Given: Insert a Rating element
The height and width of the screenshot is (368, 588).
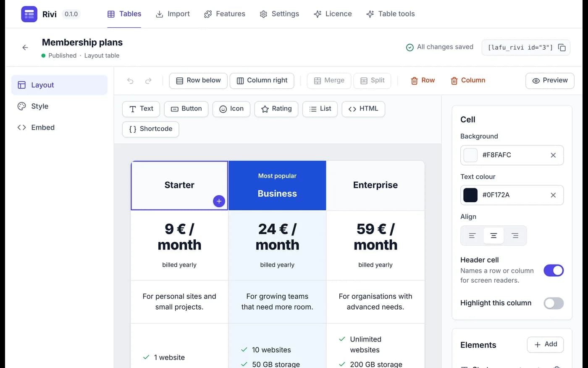Looking at the screenshot, I should coord(276,109).
